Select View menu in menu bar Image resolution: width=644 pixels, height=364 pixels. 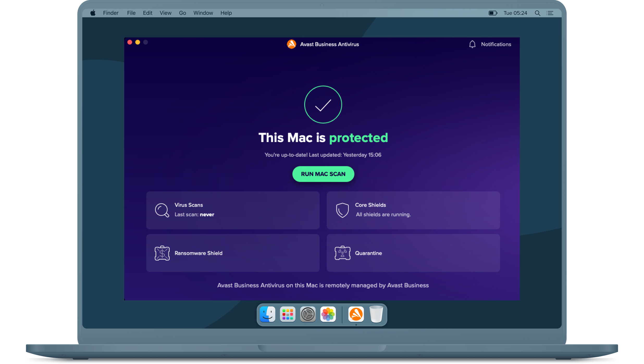click(165, 13)
